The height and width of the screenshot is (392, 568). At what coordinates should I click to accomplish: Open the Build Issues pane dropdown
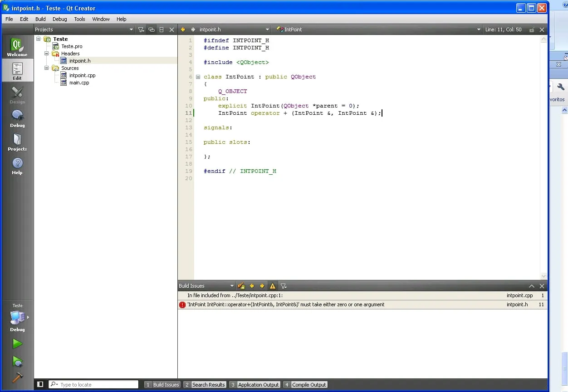tap(232, 286)
